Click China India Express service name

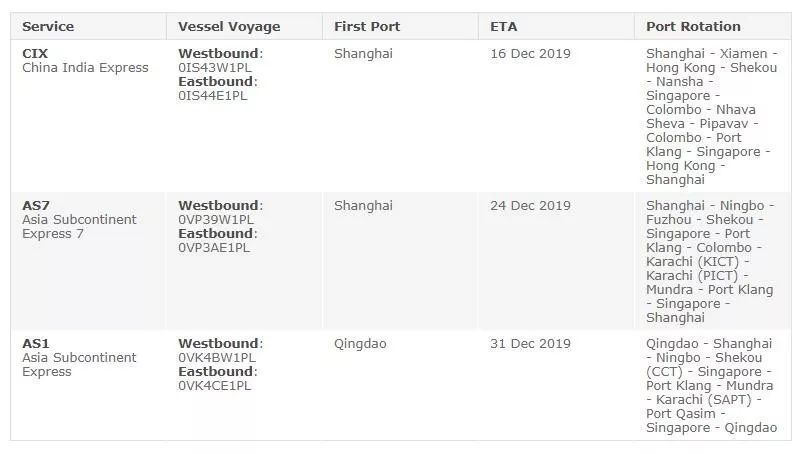[85, 68]
